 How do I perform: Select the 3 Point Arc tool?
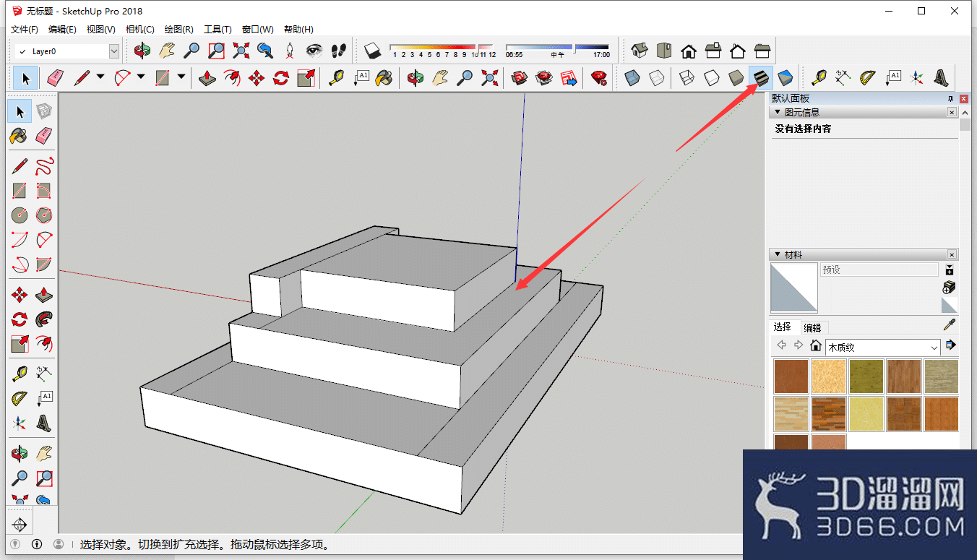tap(20, 264)
